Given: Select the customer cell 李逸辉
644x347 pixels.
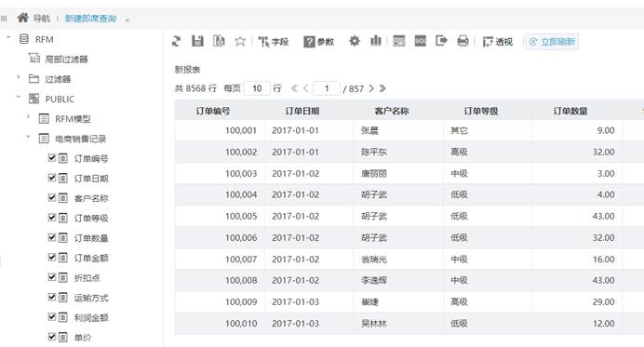Looking at the screenshot, I should 398,280.
